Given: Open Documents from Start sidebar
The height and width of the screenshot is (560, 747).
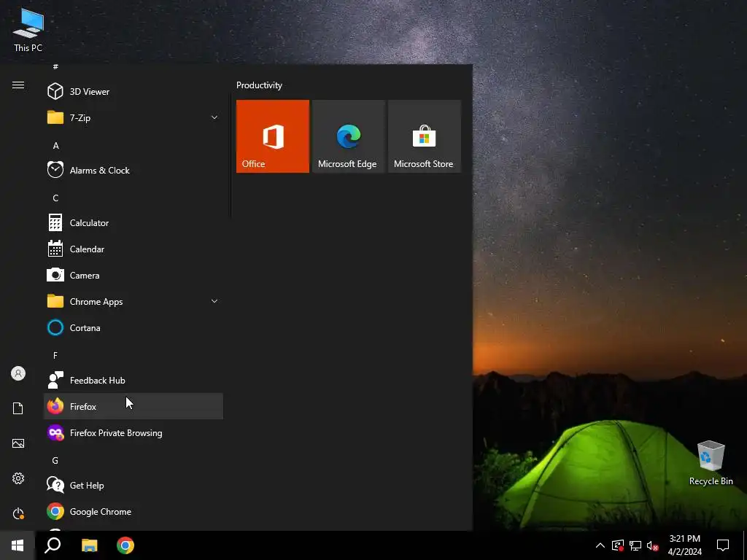Looking at the screenshot, I should 18,408.
